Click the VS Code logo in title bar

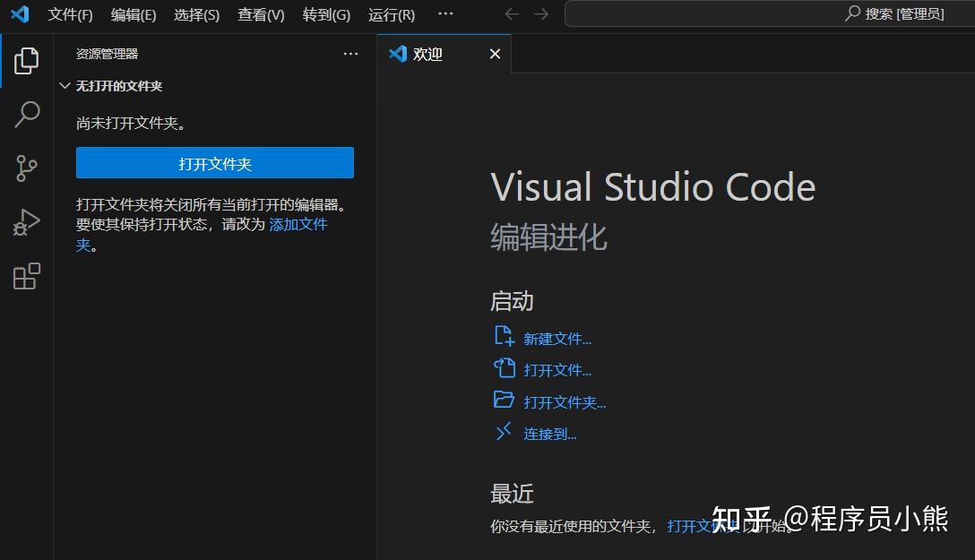point(20,13)
